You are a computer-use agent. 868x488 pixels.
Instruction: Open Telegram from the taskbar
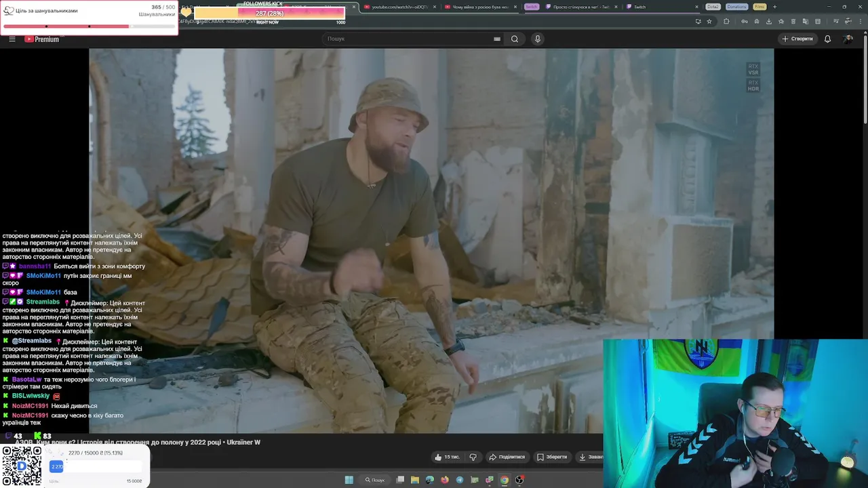pyautogui.click(x=460, y=480)
